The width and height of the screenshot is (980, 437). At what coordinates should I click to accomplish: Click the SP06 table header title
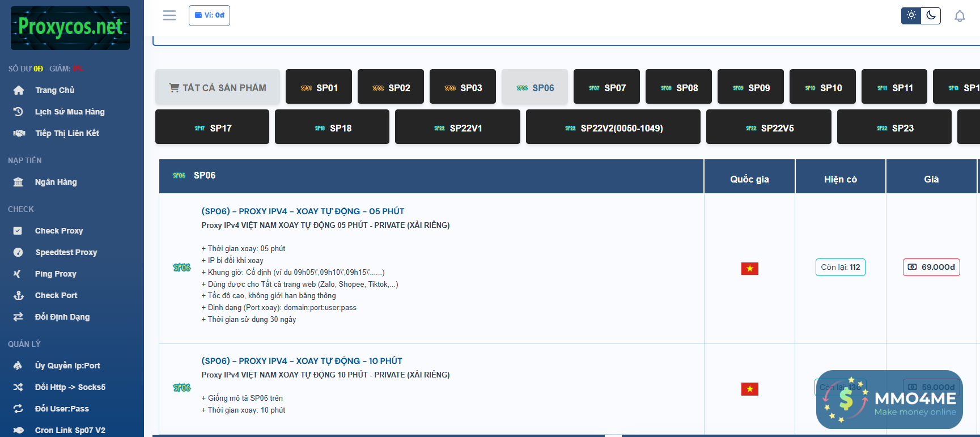205,176
